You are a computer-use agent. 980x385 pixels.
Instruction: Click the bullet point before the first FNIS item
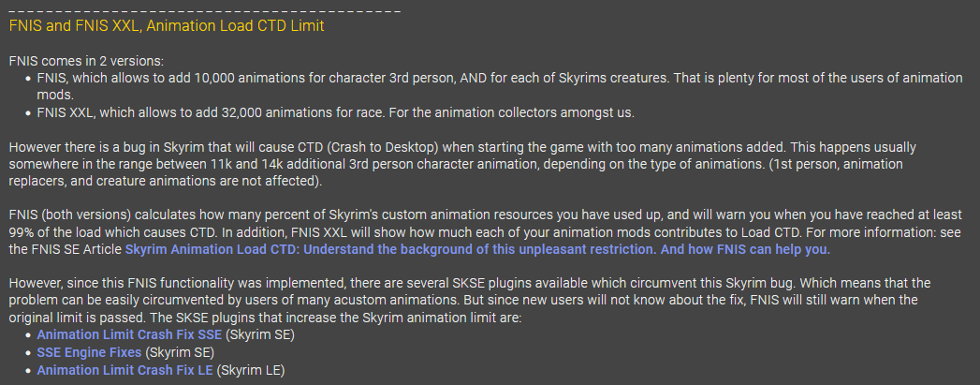click(28, 79)
